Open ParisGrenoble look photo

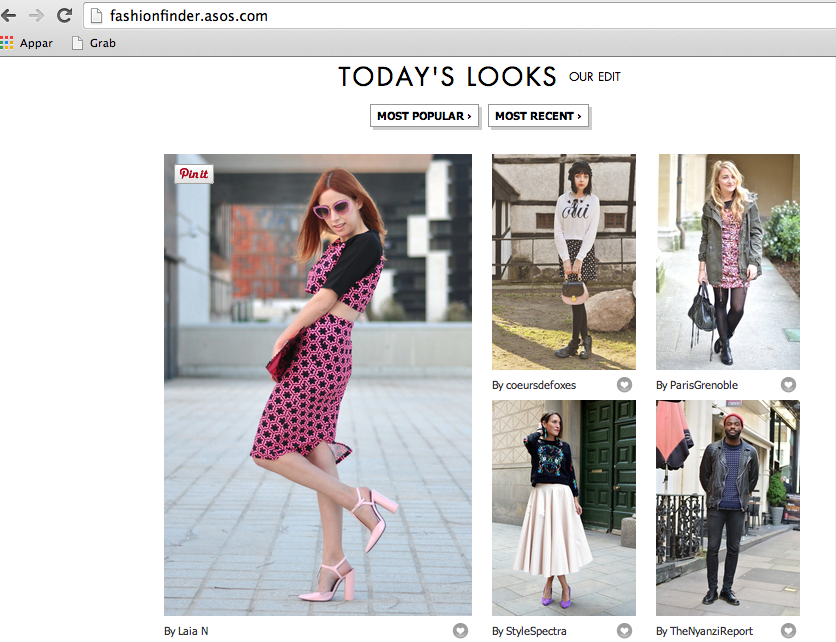click(728, 262)
